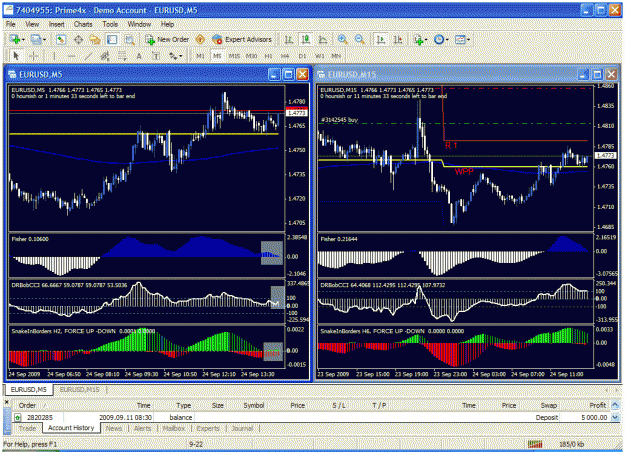
Task: Select the Equidistant Channel tool
Action: pyautogui.click(x=105, y=56)
